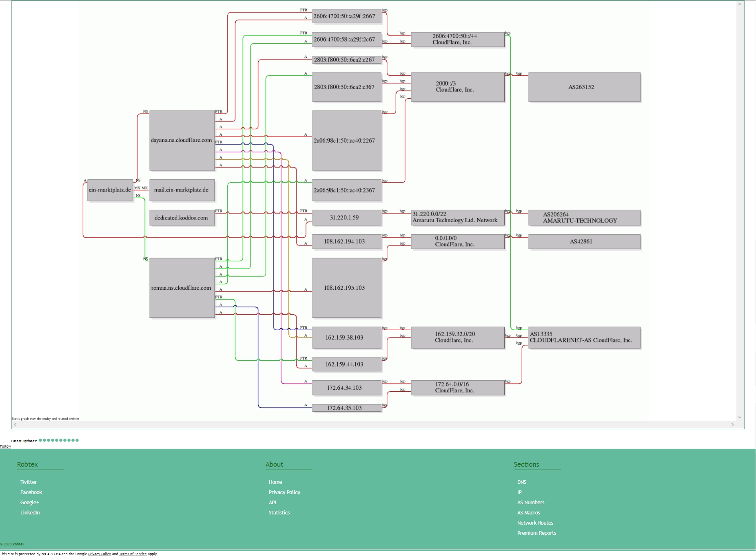Click the About footer heading
Screen dimensions: 756x556
[x=274, y=464]
